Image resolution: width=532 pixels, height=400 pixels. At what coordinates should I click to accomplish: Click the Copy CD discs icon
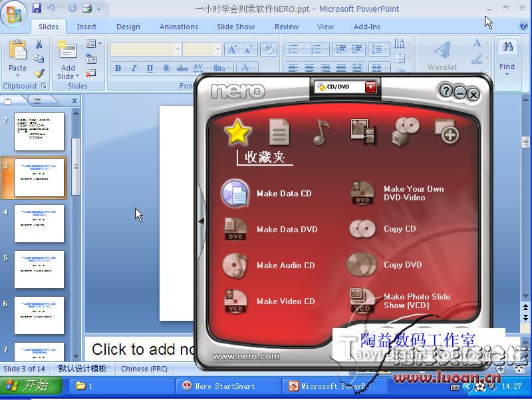(362, 229)
